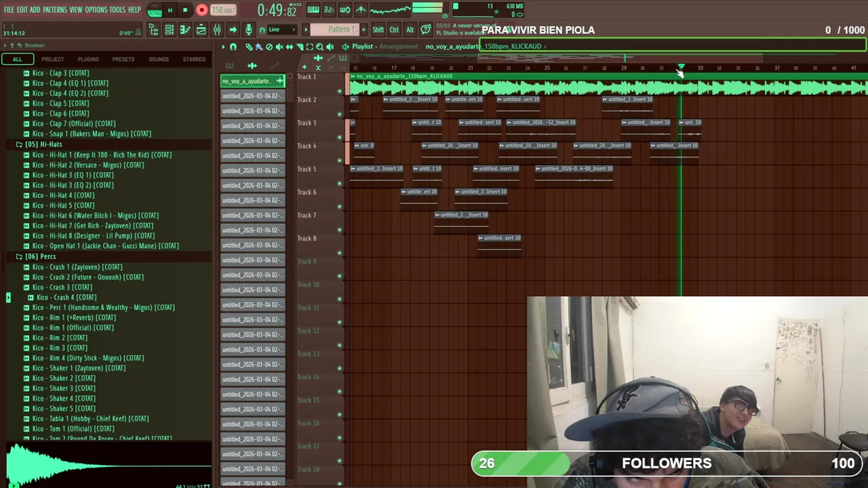Stop the song playback
This screenshot has width=868, height=488.
[185, 9]
